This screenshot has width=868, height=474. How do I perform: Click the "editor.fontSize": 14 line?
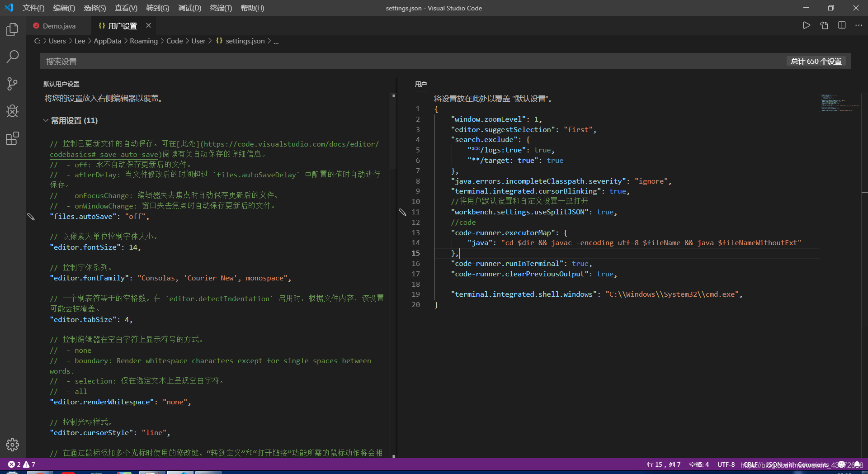click(x=95, y=247)
